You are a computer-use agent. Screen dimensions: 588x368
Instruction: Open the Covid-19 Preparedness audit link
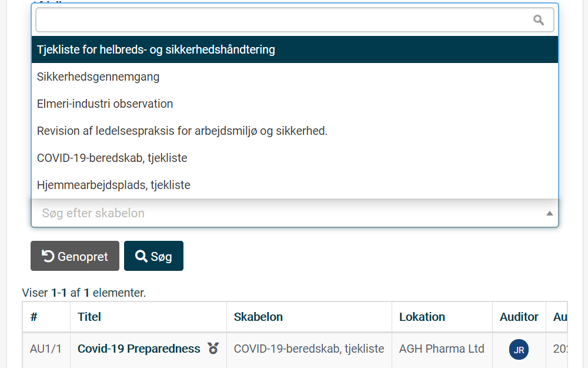139,349
